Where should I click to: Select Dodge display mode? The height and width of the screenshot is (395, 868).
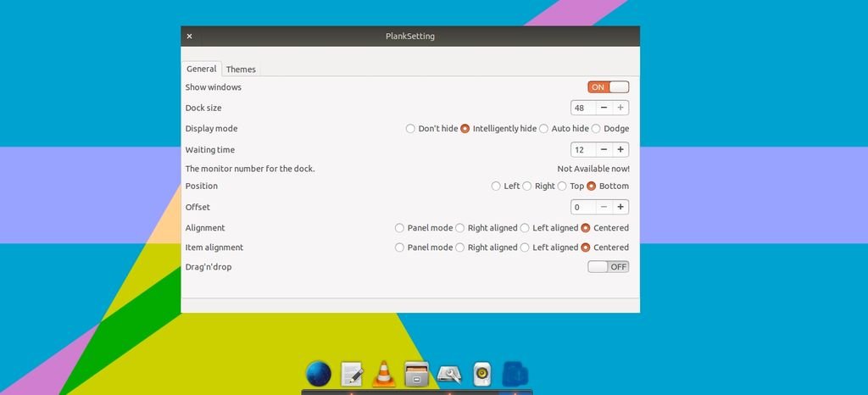coord(610,128)
